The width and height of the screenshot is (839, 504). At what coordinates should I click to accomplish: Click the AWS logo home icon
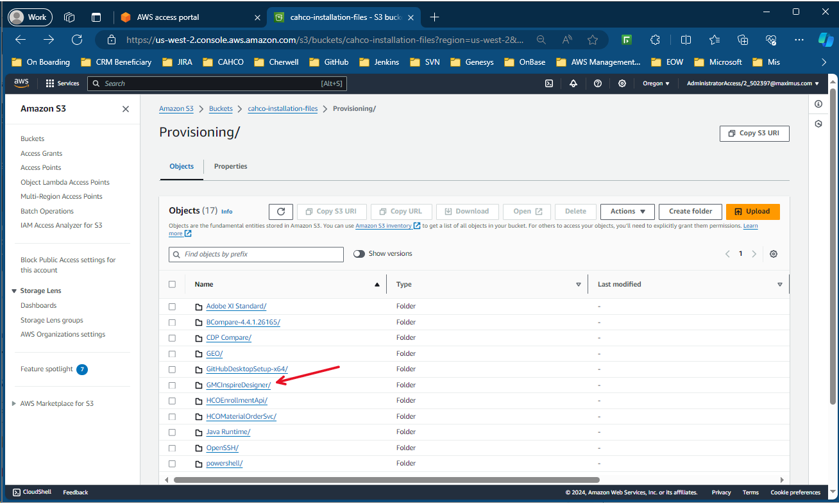click(22, 83)
